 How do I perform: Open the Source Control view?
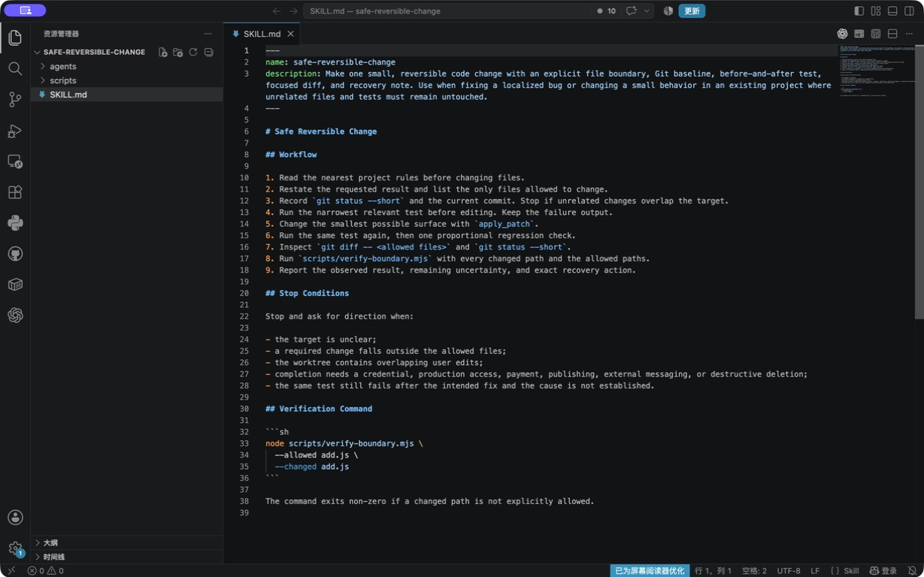click(x=15, y=99)
